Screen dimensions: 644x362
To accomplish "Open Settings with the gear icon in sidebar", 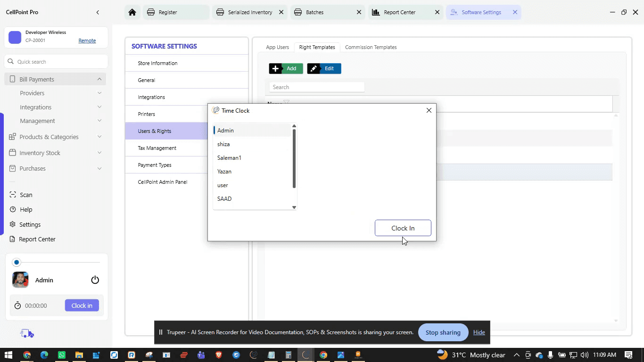I will [25, 224].
